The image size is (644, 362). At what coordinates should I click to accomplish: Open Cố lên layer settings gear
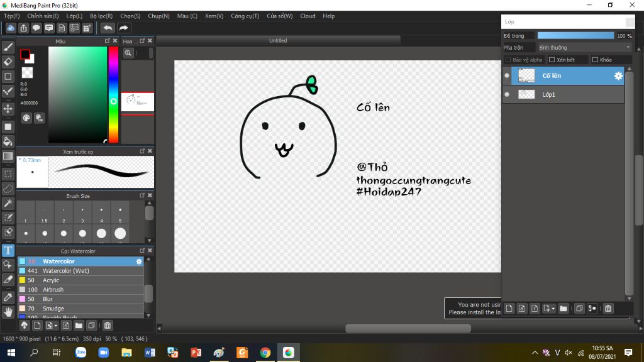point(618,76)
